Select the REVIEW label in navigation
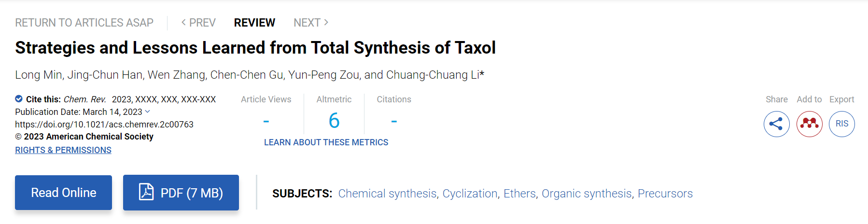The image size is (868, 224). (x=254, y=23)
